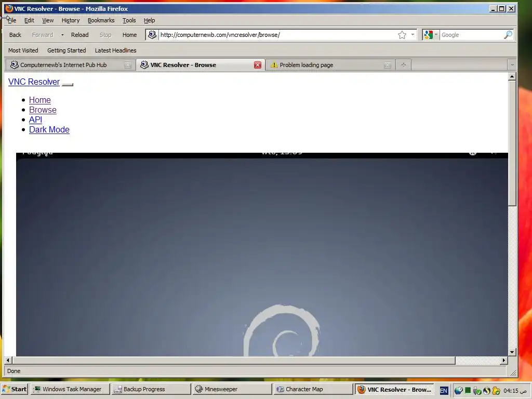Screen dimensions: 532x399
Task: Open the Latest Headlines bookmark
Action: [x=116, y=50]
